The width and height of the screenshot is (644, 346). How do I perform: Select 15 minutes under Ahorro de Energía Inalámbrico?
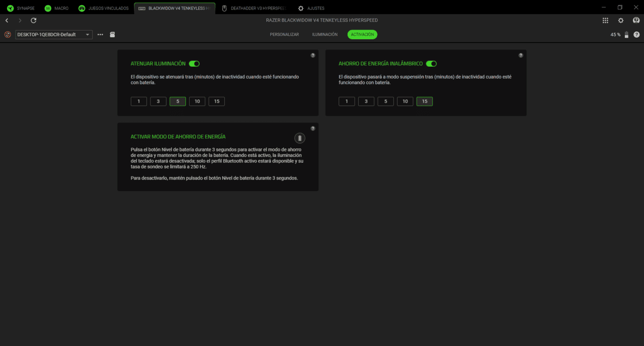(x=425, y=102)
